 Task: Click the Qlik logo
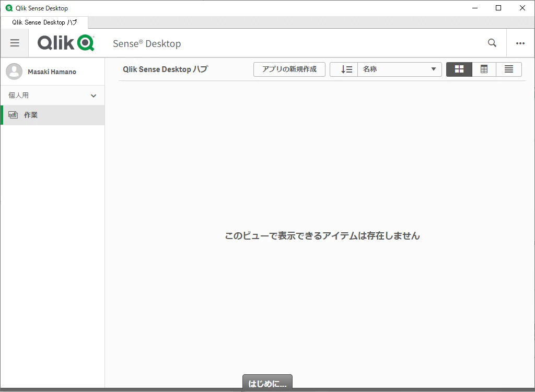[x=66, y=43]
